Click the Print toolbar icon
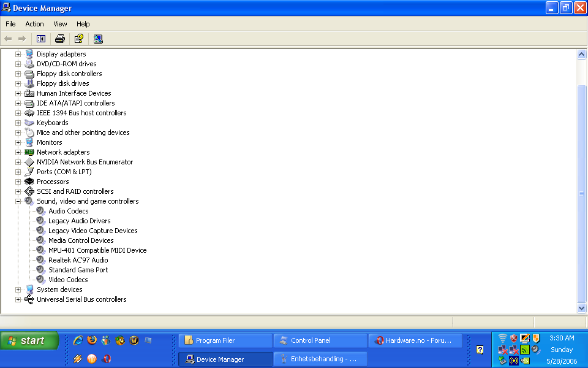Image resolution: width=588 pixels, height=368 pixels. coord(60,39)
